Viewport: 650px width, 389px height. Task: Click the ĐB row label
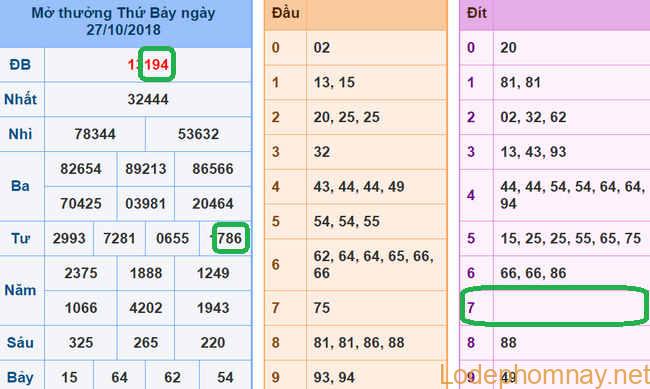click(x=20, y=65)
